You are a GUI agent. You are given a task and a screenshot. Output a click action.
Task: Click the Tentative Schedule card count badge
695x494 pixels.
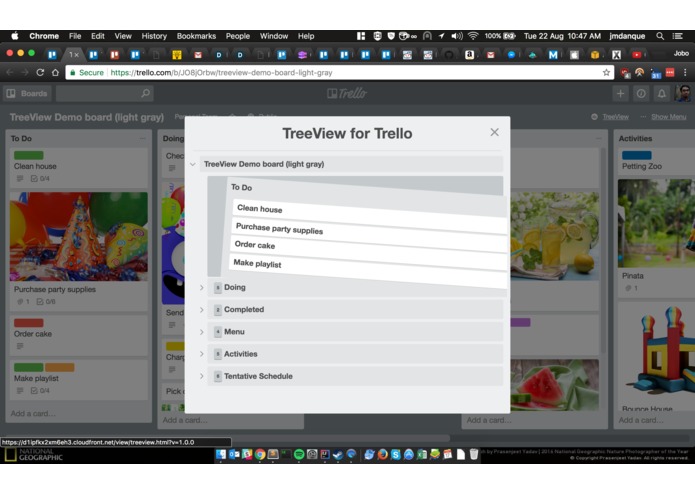point(218,376)
